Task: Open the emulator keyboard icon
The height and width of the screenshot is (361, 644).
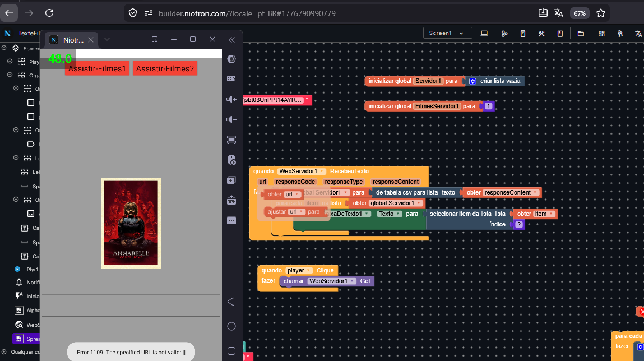Action: coord(231,79)
